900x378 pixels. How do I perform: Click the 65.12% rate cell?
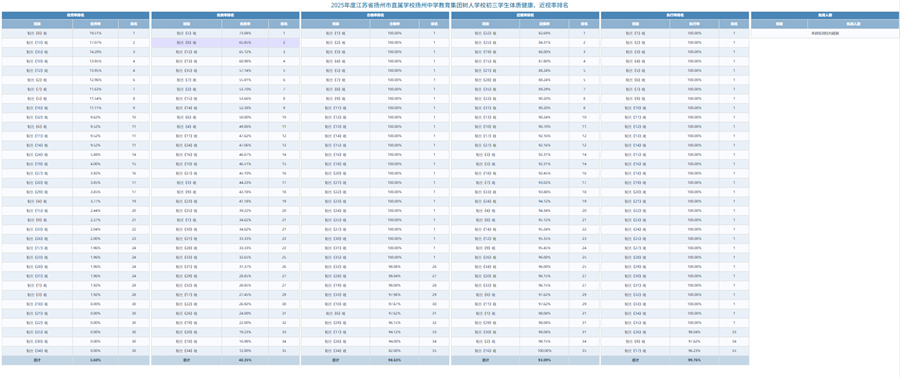(245, 52)
